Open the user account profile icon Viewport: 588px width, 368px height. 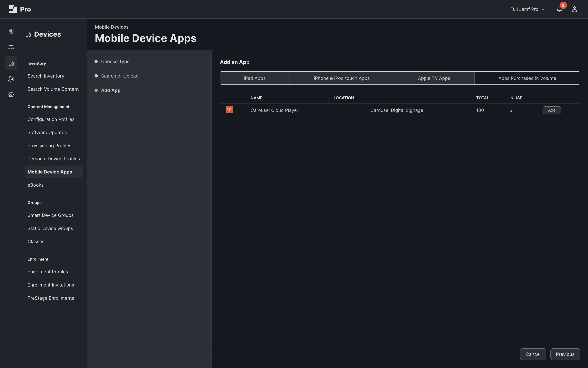tap(574, 9)
